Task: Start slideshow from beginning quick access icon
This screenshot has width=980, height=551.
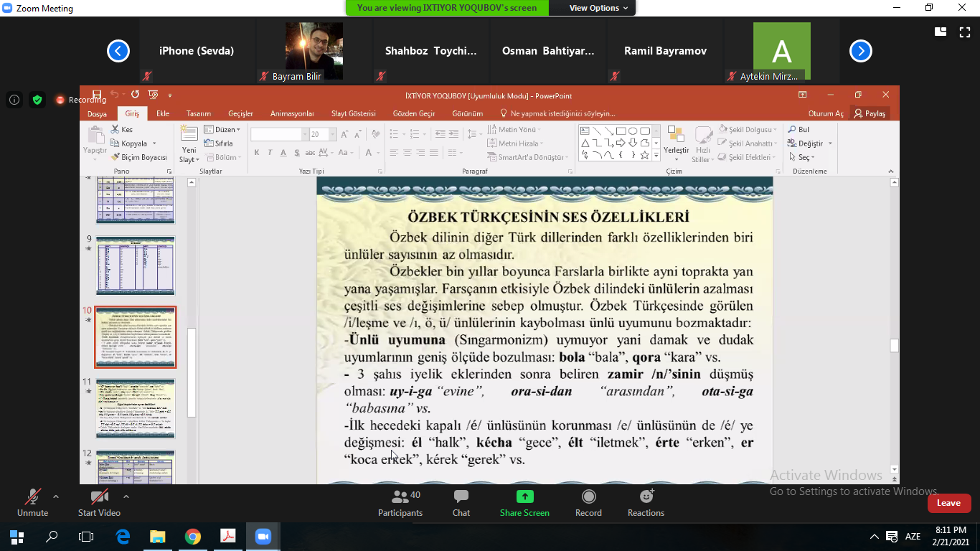Action: (153, 95)
